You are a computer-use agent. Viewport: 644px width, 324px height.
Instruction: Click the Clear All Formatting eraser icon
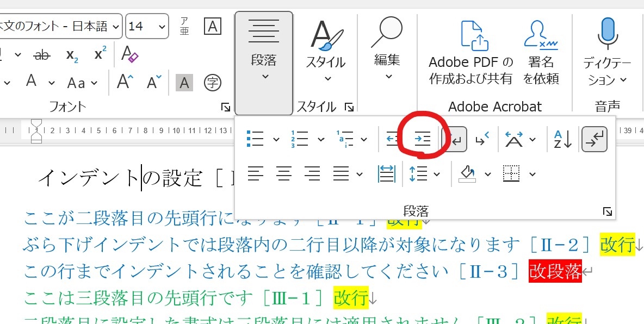pos(129,54)
